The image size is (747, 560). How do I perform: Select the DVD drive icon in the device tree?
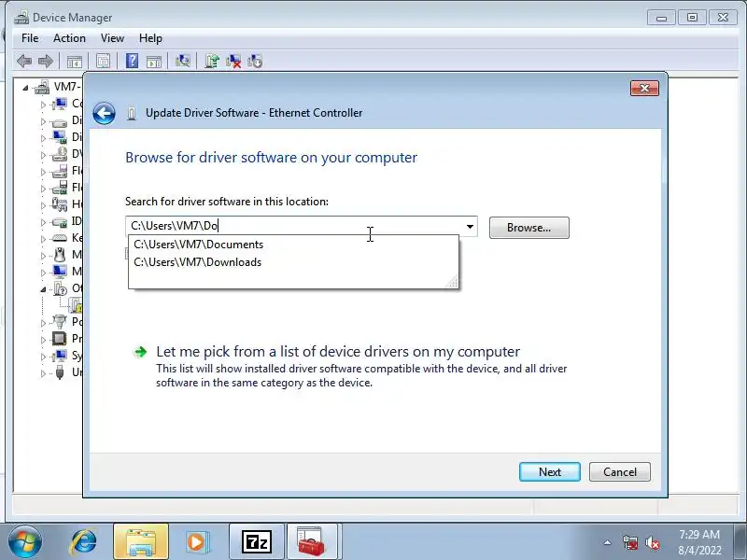coord(60,154)
